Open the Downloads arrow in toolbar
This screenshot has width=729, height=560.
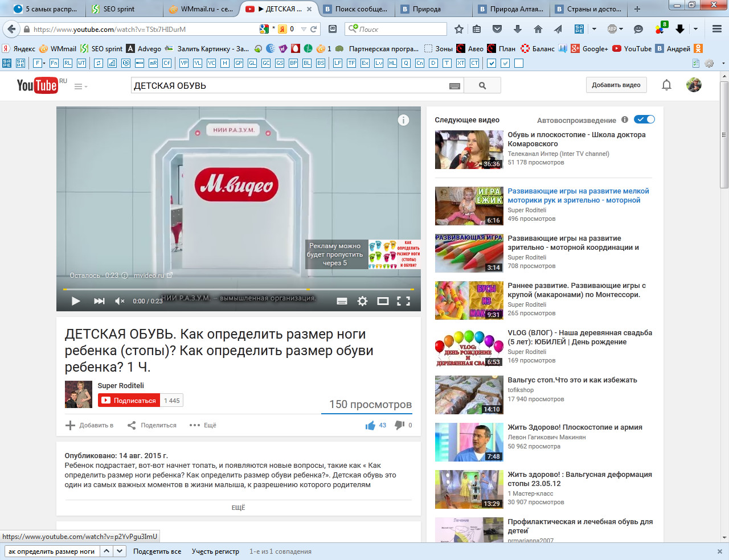(x=518, y=29)
